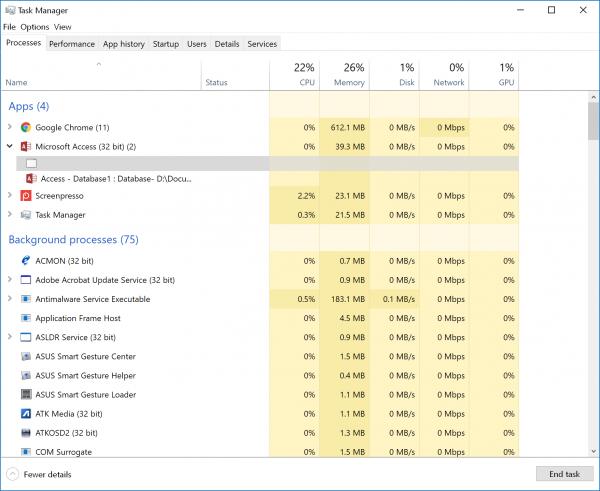Screen dimensions: 600x491
Task: Switch to the Startup tab
Action: pos(166,44)
